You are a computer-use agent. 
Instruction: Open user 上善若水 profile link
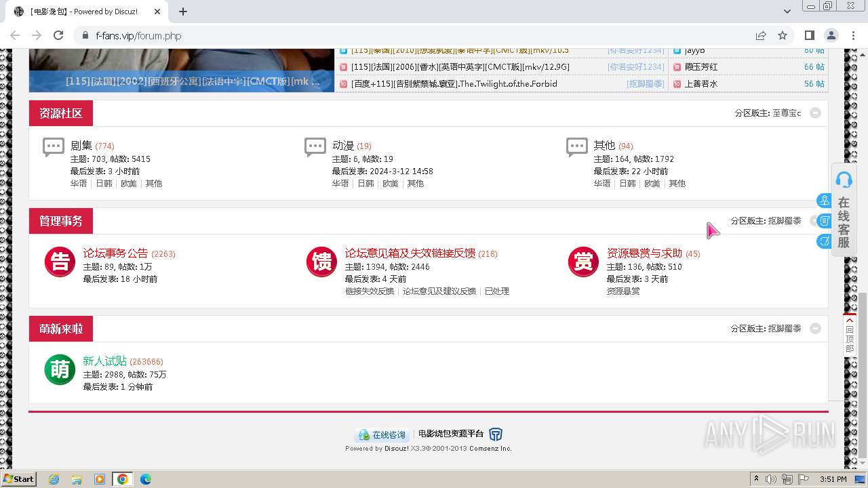701,84
